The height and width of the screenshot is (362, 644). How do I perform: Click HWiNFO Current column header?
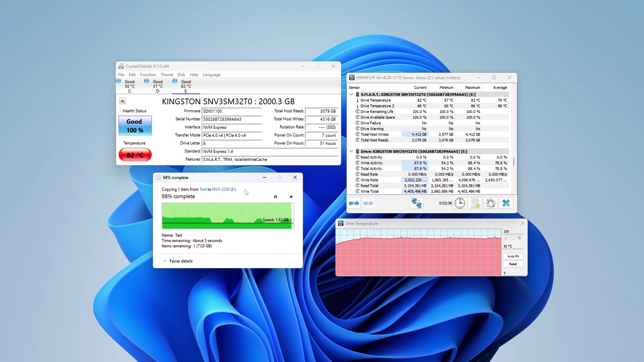(x=415, y=87)
